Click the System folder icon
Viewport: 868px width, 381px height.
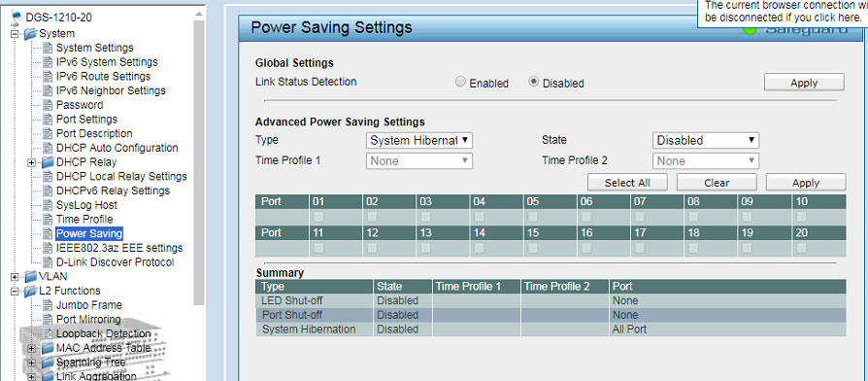tap(30, 33)
